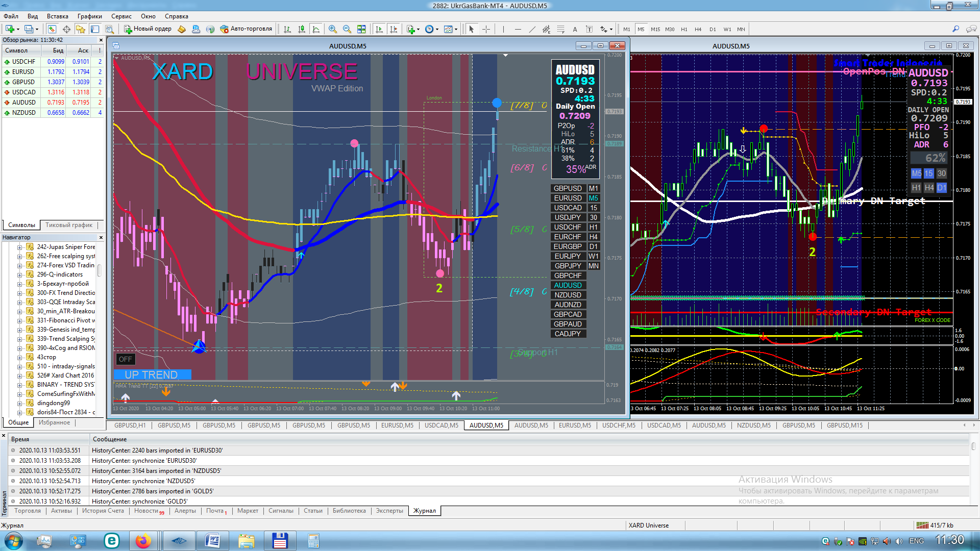Click the Zoom Out magnifier icon
This screenshot has height=551, width=980.
coord(347,29)
